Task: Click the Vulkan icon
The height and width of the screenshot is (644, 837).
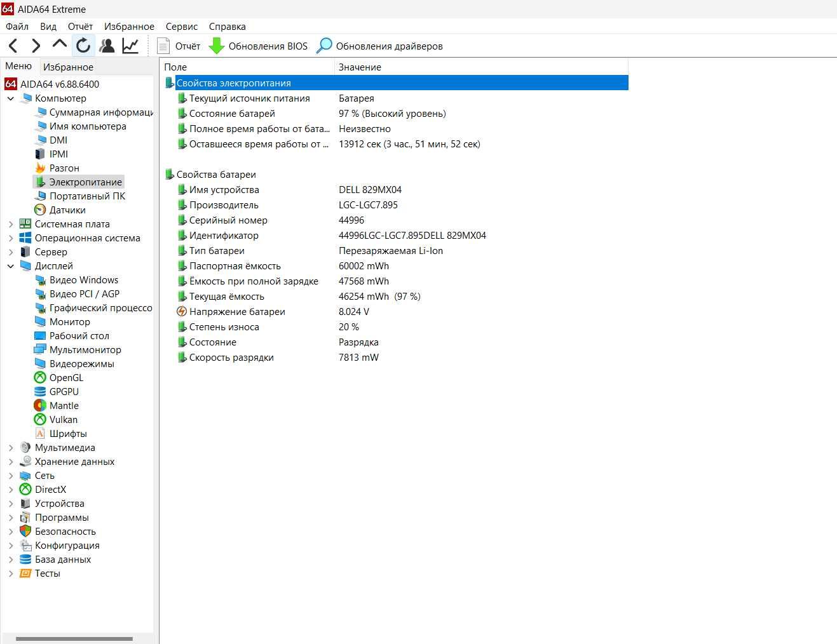Action: point(40,420)
